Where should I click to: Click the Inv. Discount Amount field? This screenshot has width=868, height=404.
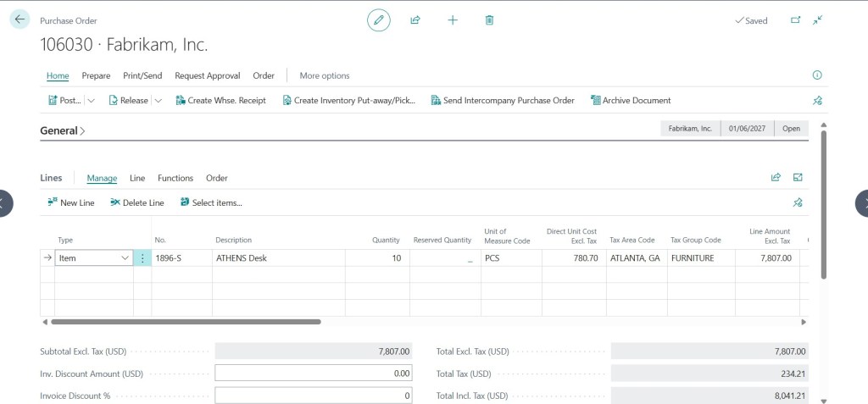(314, 374)
